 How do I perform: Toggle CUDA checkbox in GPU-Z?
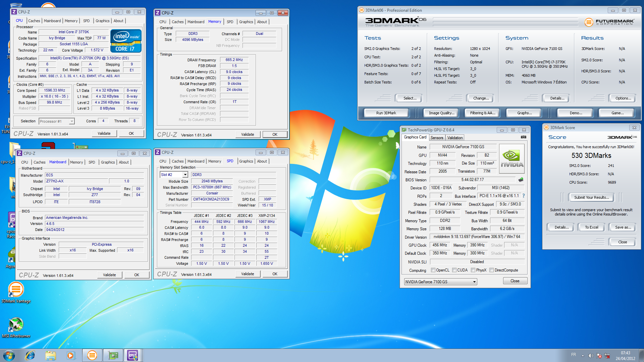454,270
